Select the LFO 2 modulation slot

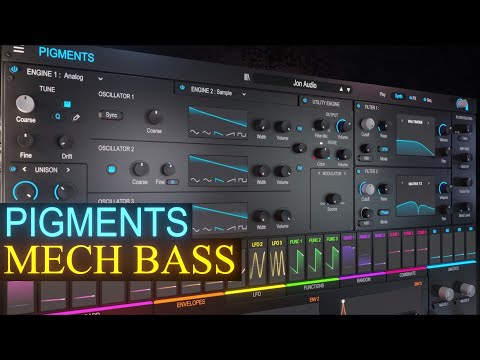click(x=257, y=262)
